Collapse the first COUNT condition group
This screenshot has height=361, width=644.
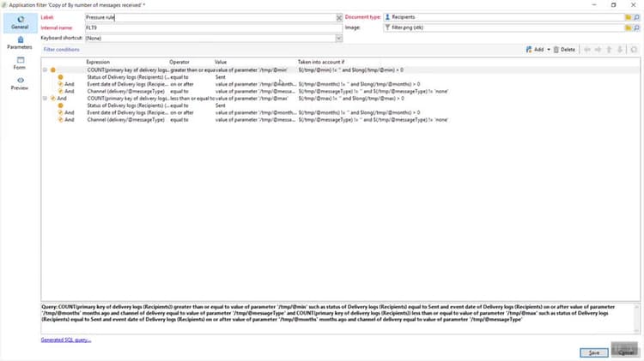[46, 70]
